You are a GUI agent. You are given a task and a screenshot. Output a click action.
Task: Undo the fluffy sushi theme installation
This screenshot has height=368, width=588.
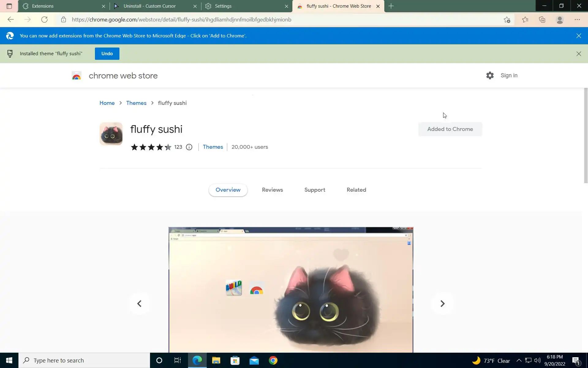coord(107,54)
